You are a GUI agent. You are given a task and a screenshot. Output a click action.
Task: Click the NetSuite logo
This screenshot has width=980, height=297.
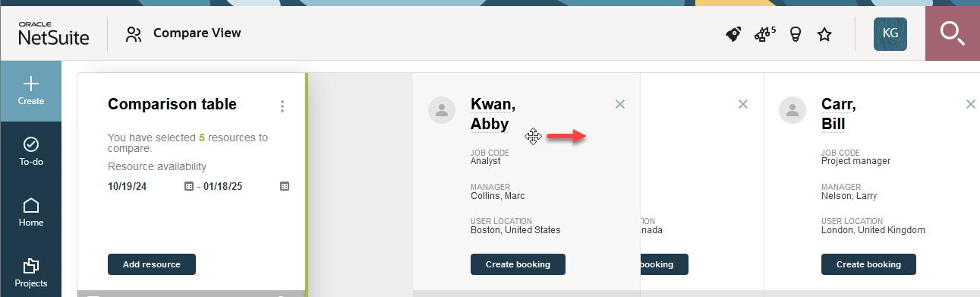click(54, 33)
